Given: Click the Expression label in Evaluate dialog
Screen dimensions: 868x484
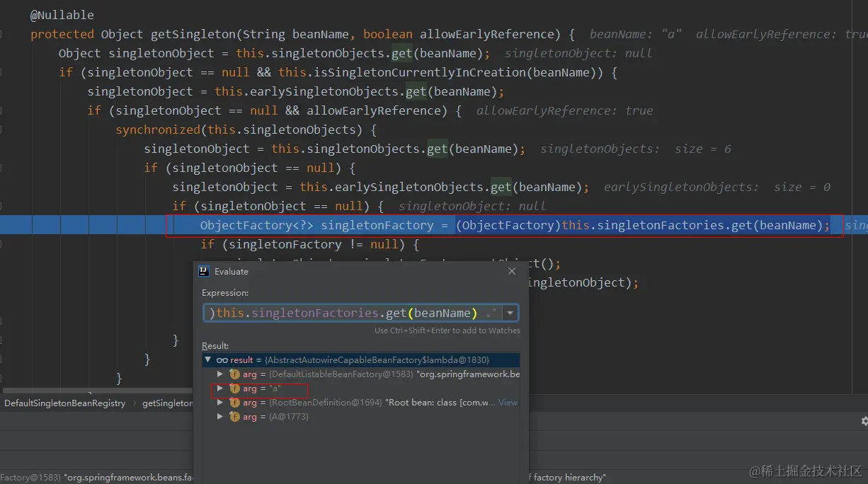Looking at the screenshot, I should [225, 292].
